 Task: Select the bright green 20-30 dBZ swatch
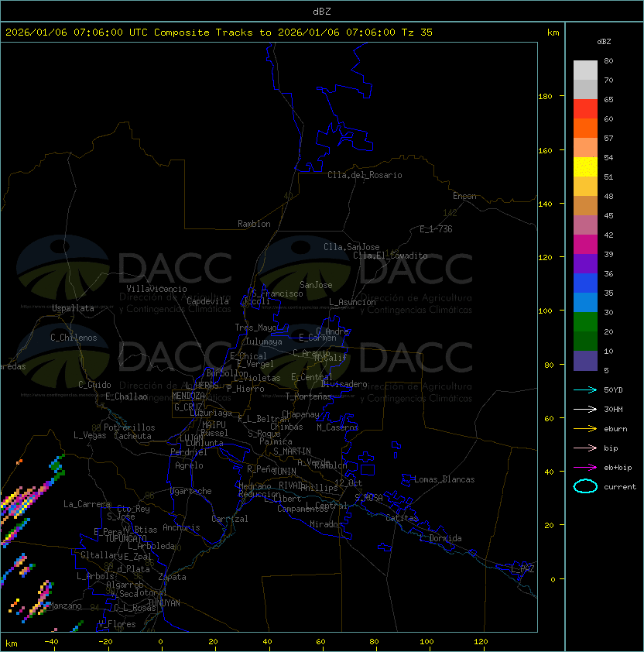[x=585, y=322]
